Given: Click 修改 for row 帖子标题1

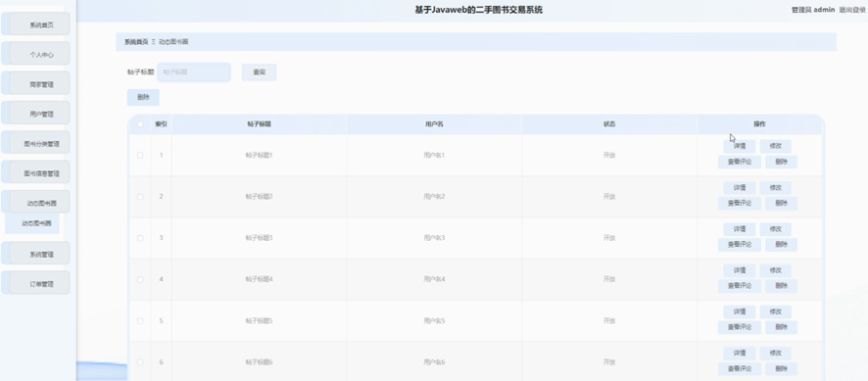Looking at the screenshot, I should point(775,146).
